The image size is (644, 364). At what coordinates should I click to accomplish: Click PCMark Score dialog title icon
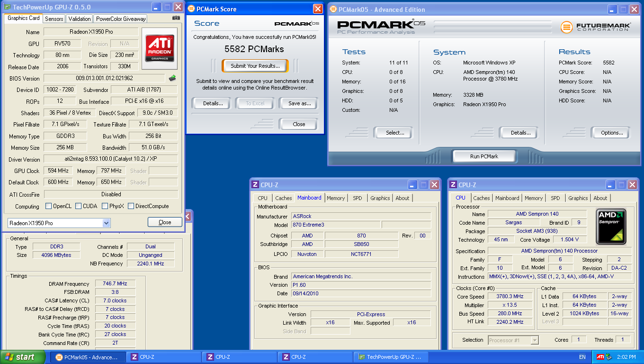pyautogui.click(x=191, y=9)
